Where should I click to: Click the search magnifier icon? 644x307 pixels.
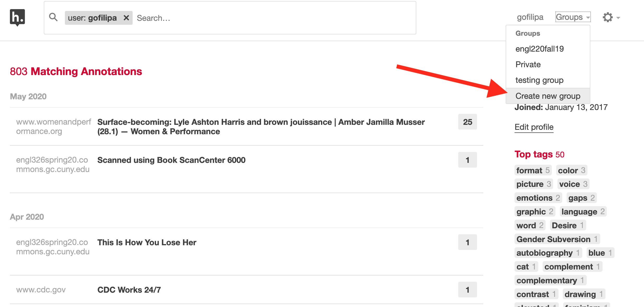click(53, 17)
